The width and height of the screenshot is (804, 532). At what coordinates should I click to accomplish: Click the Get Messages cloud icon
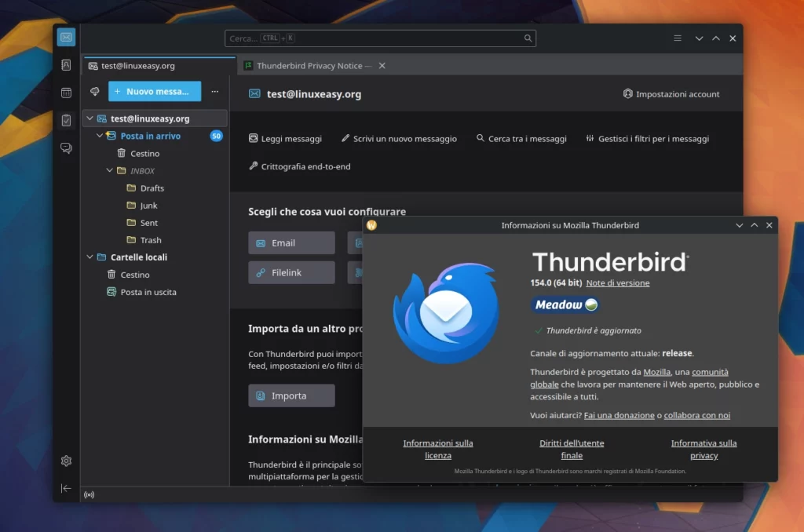[95, 91]
